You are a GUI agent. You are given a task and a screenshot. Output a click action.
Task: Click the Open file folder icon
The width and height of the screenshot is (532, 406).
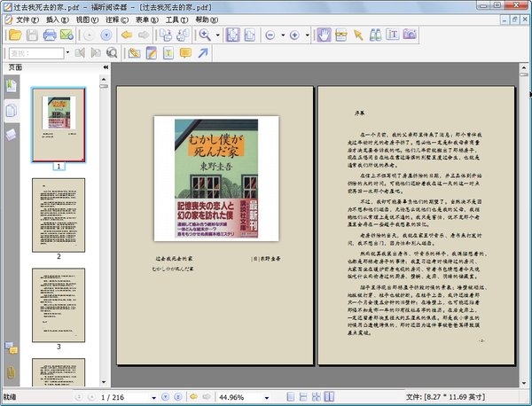pos(12,35)
